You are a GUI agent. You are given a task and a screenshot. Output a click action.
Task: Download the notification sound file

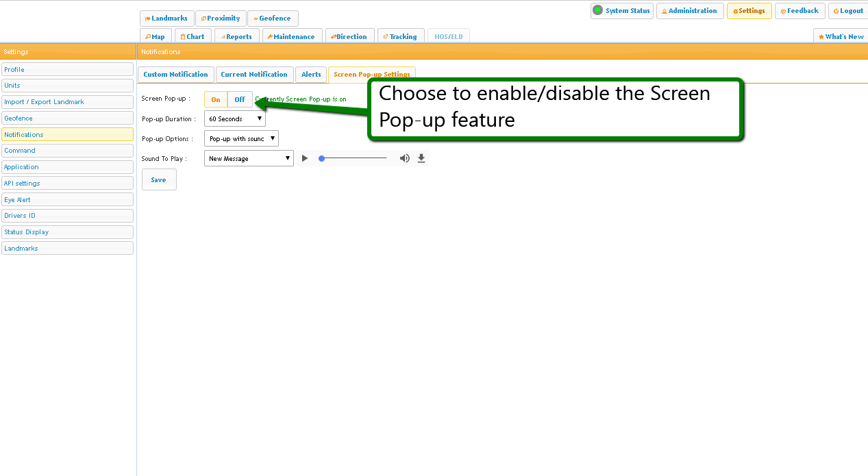tap(421, 158)
